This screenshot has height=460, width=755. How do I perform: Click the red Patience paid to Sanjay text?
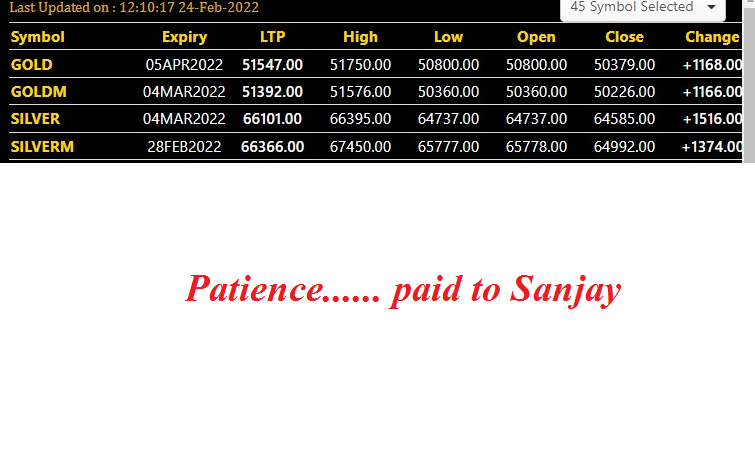404,289
